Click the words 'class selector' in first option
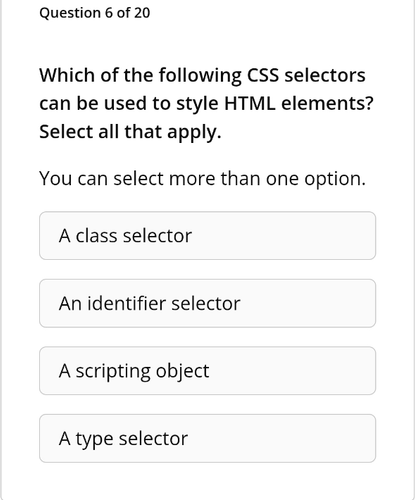 click(134, 236)
